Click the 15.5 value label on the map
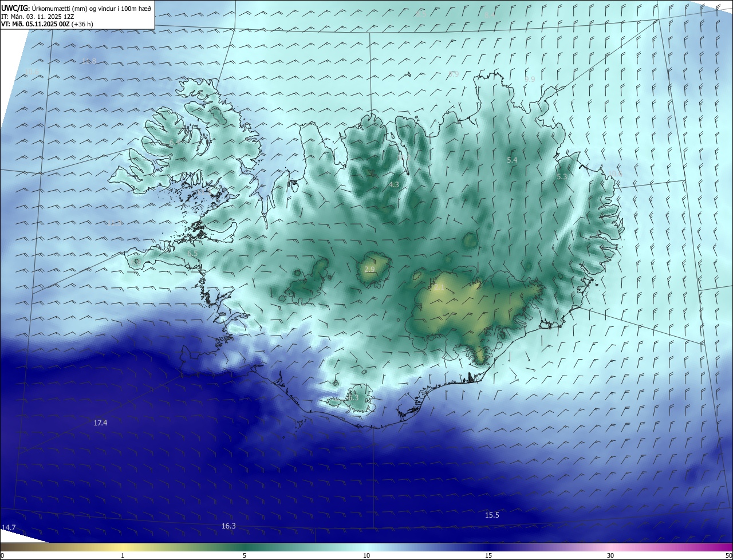The height and width of the screenshot is (560, 733). (x=492, y=515)
